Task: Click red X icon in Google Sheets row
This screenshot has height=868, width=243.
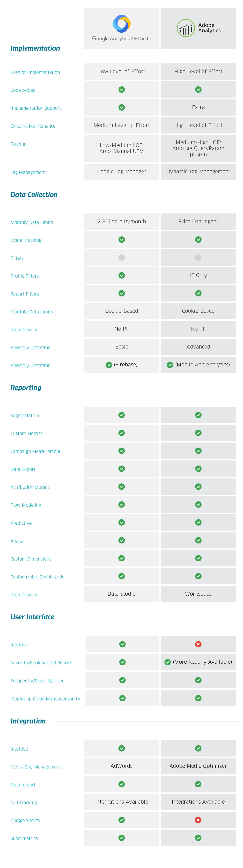Action: [x=198, y=820]
